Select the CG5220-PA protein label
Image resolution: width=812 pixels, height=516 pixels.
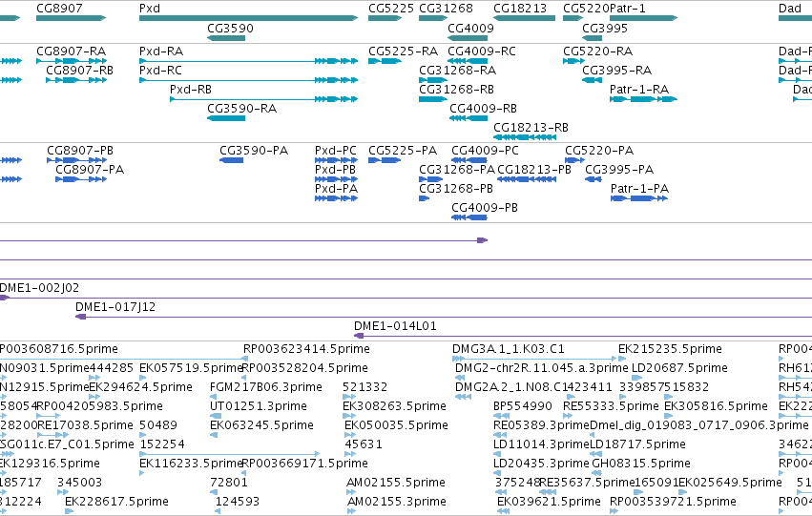click(x=599, y=151)
